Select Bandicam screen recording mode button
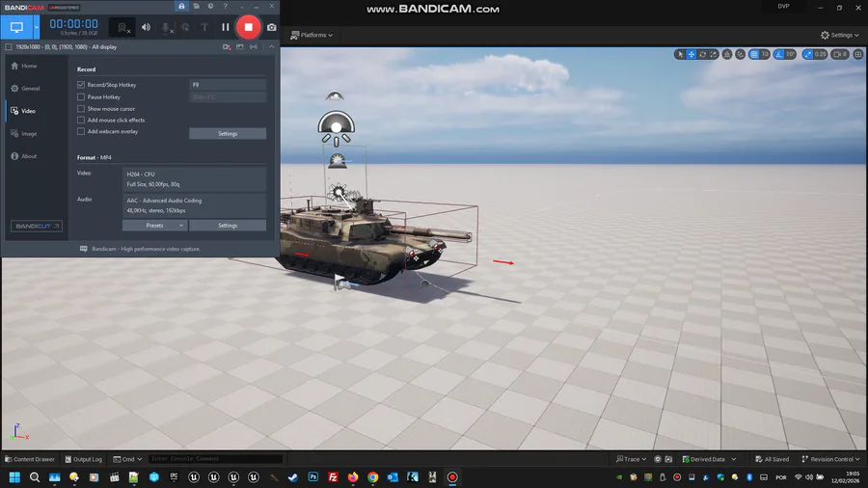This screenshot has height=488, width=868. click(16, 27)
